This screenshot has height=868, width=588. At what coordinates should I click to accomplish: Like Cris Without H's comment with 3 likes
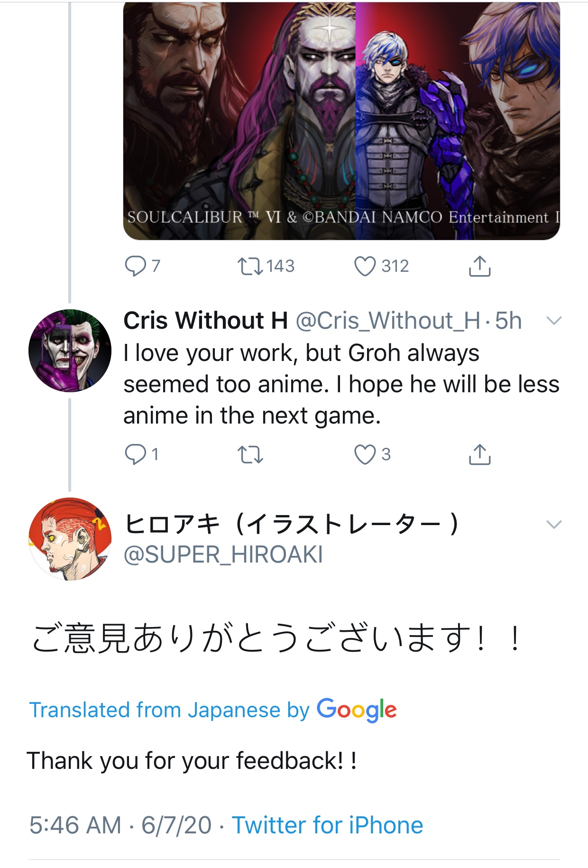[365, 454]
